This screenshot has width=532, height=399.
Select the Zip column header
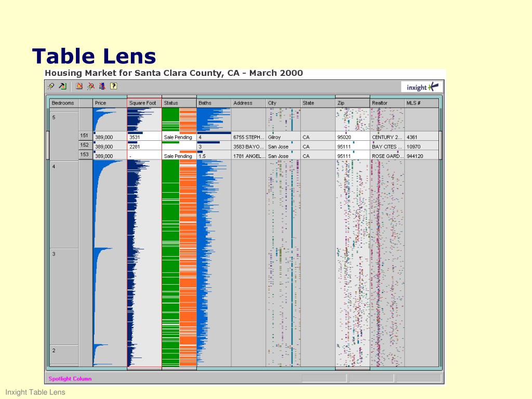pyautogui.click(x=353, y=103)
